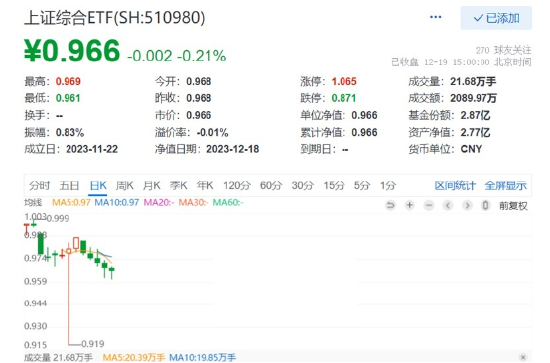Switch to the 5分 interval tab
550x363 pixels.
tap(362, 185)
